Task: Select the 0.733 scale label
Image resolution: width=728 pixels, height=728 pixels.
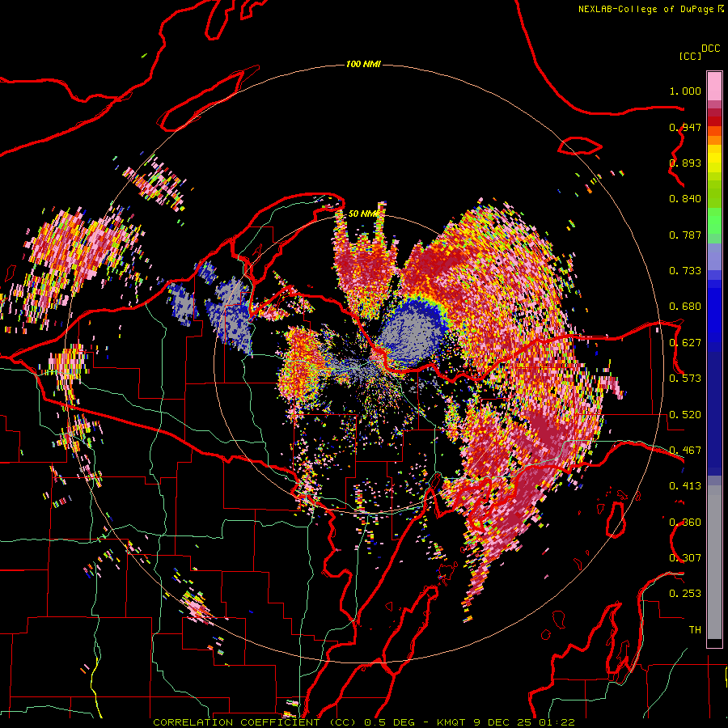Action: pyautogui.click(x=685, y=271)
